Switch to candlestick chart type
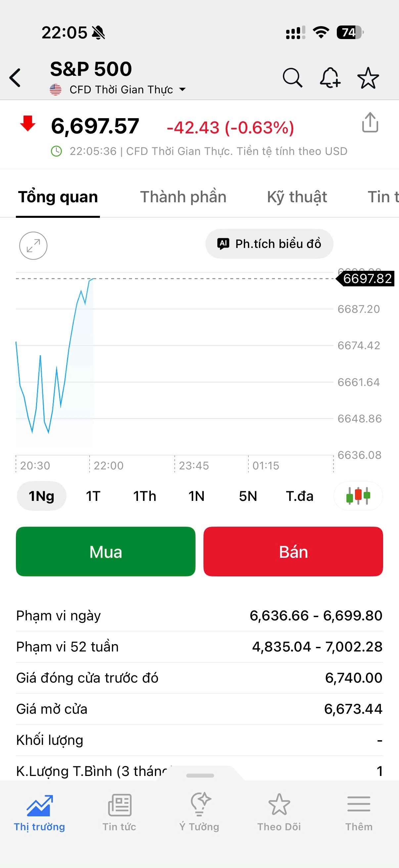 (358, 496)
